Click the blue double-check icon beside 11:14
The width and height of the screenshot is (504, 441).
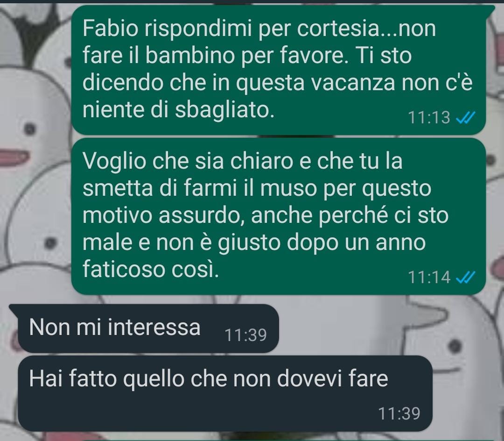click(465, 277)
